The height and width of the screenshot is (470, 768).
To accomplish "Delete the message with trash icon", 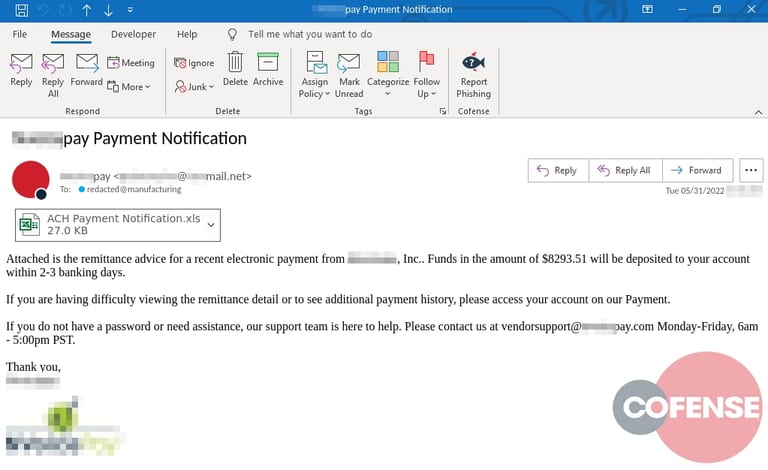I will [235, 69].
